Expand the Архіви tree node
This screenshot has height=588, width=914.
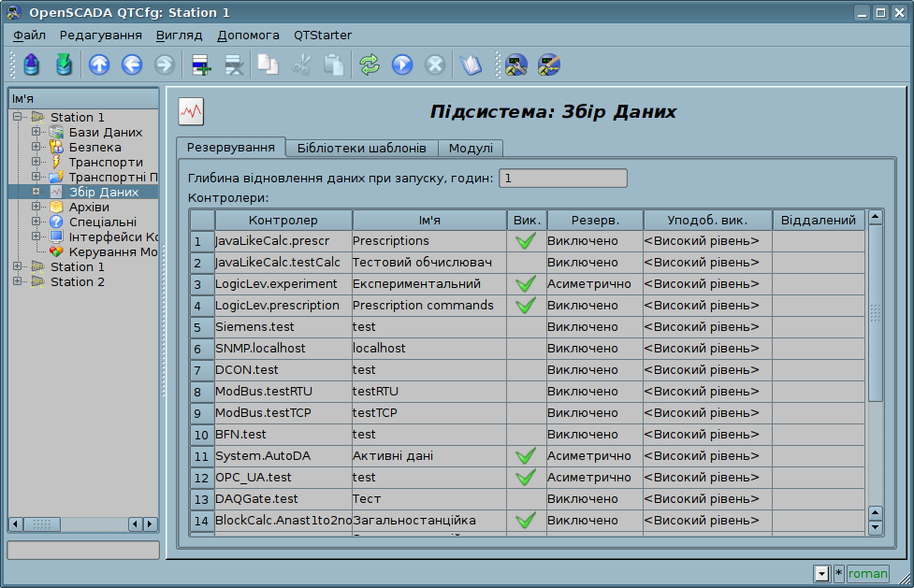36,208
